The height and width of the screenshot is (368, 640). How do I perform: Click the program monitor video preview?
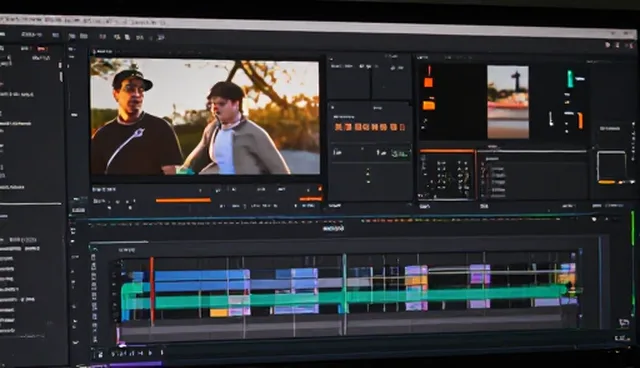(205, 117)
